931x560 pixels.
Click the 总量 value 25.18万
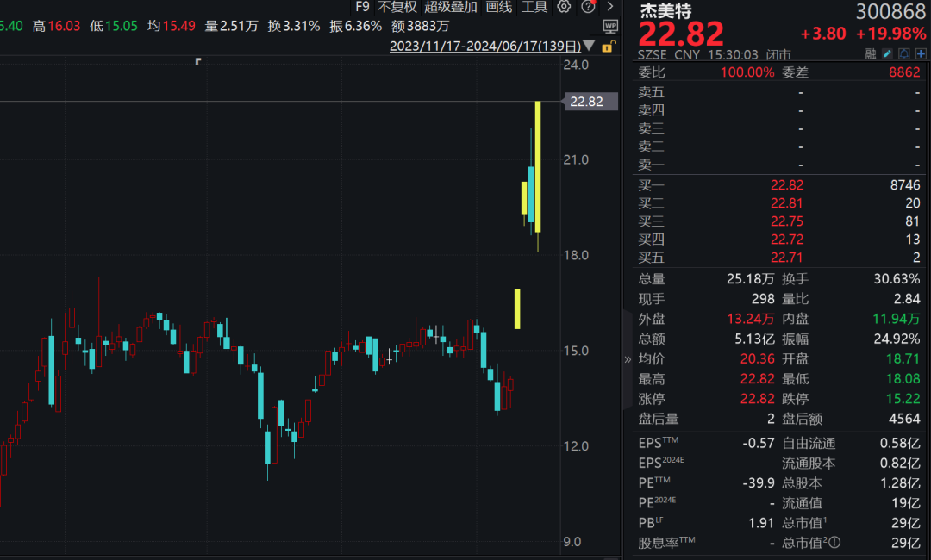click(751, 279)
